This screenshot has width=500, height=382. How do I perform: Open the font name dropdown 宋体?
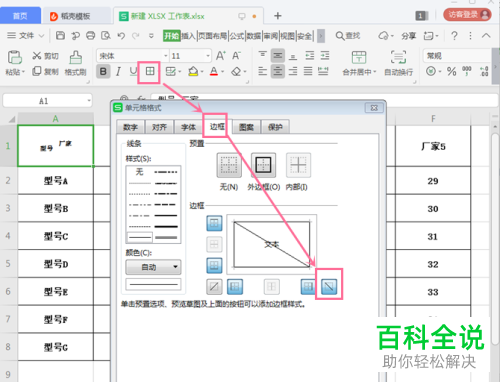point(165,56)
